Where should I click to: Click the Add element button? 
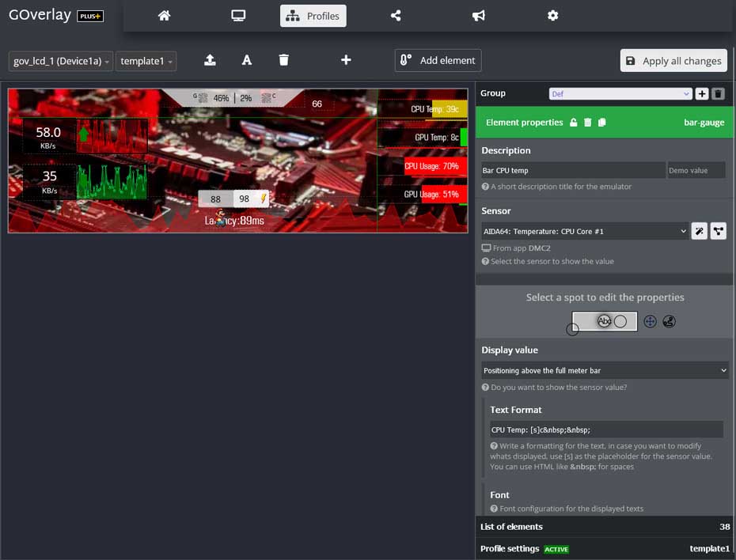(438, 60)
